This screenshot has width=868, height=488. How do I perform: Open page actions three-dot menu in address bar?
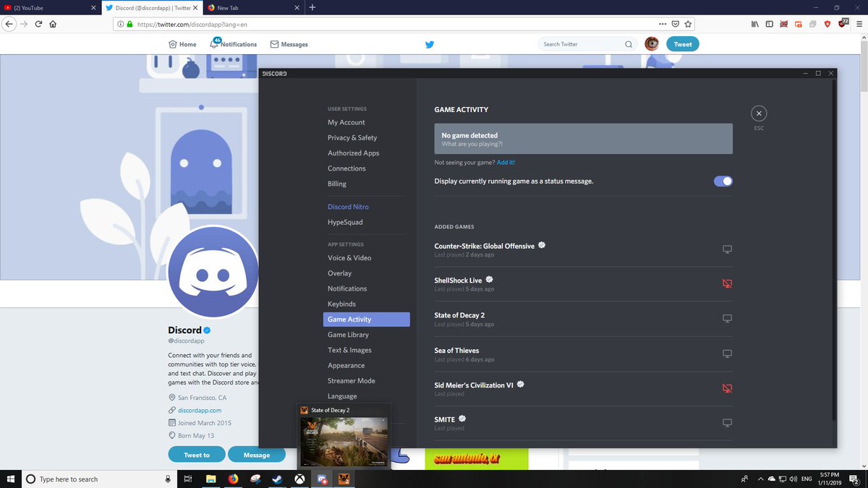[x=662, y=24]
